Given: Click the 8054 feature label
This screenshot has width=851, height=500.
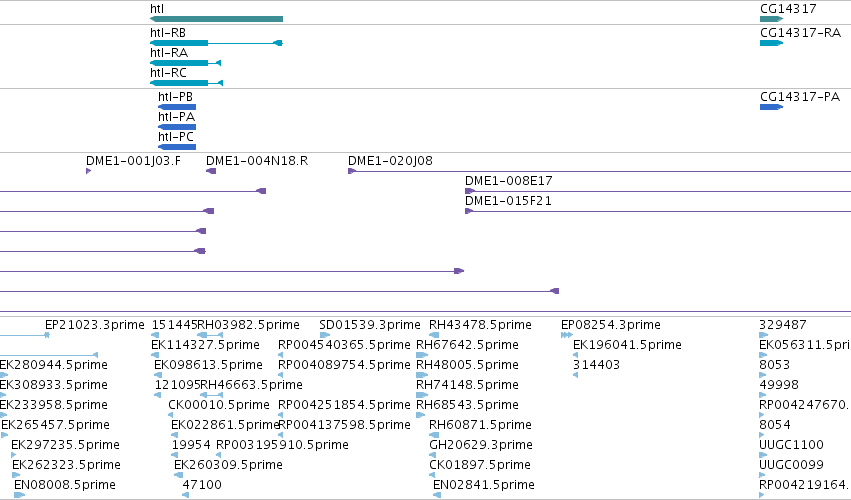Looking at the screenshot, I should (774, 426).
